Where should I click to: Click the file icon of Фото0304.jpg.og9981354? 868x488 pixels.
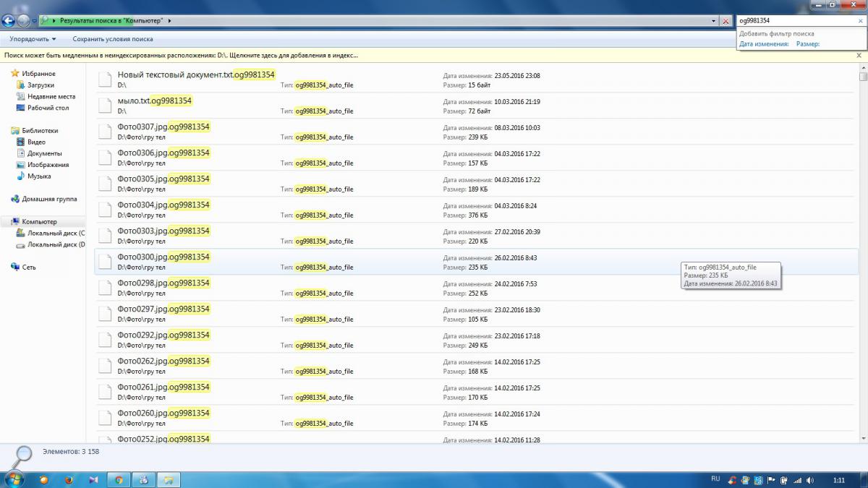point(105,210)
